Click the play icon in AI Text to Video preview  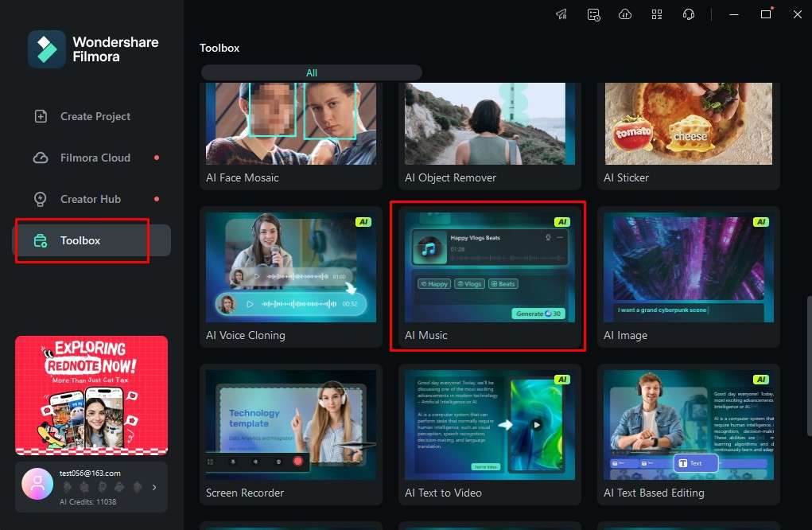(537, 425)
